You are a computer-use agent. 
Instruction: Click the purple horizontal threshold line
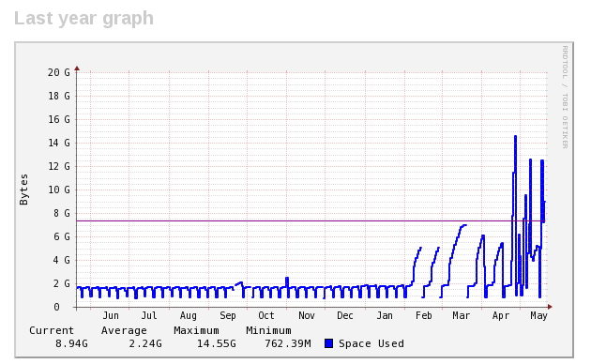click(311, 220)
